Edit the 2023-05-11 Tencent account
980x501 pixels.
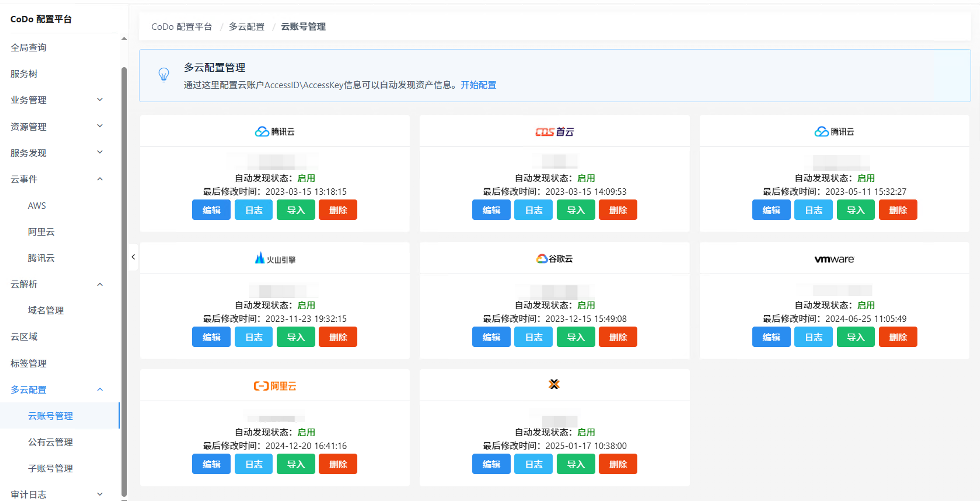[771, 210]
